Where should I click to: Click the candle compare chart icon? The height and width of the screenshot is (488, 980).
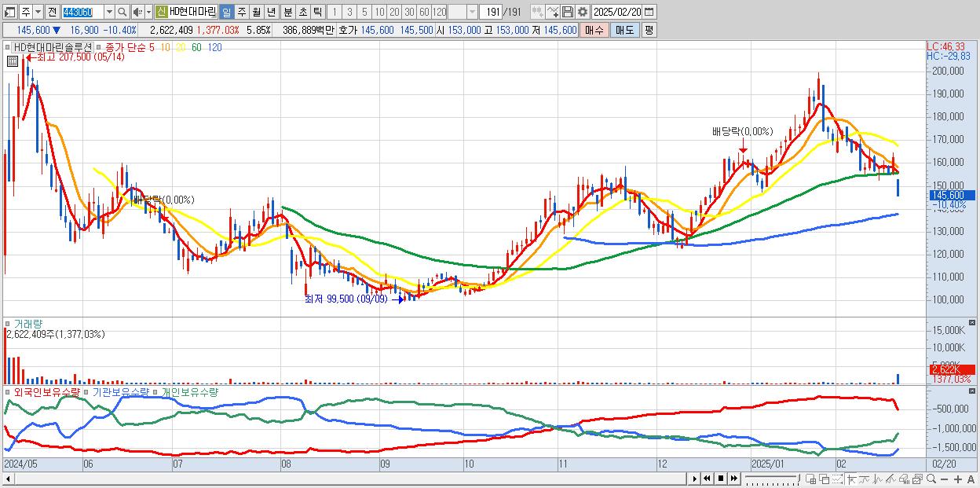point(539,12)
